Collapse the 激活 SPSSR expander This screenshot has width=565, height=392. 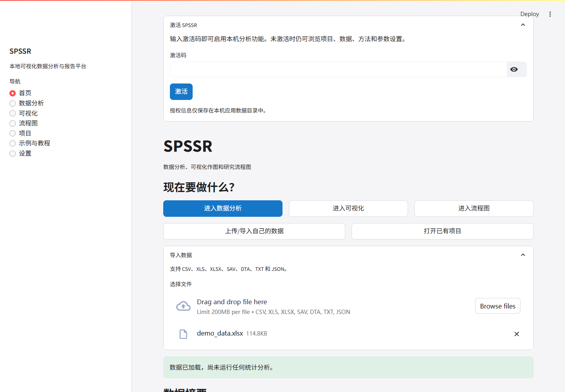(523, 25)
